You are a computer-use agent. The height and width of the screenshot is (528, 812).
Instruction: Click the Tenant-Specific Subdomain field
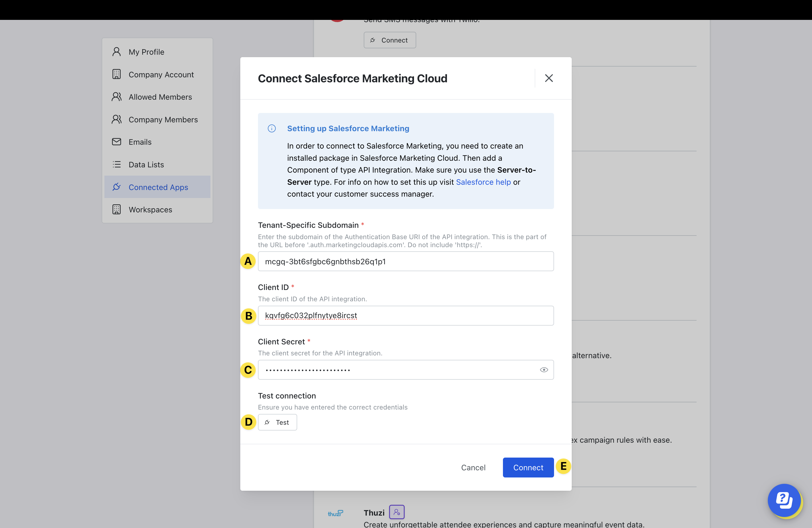405,261
